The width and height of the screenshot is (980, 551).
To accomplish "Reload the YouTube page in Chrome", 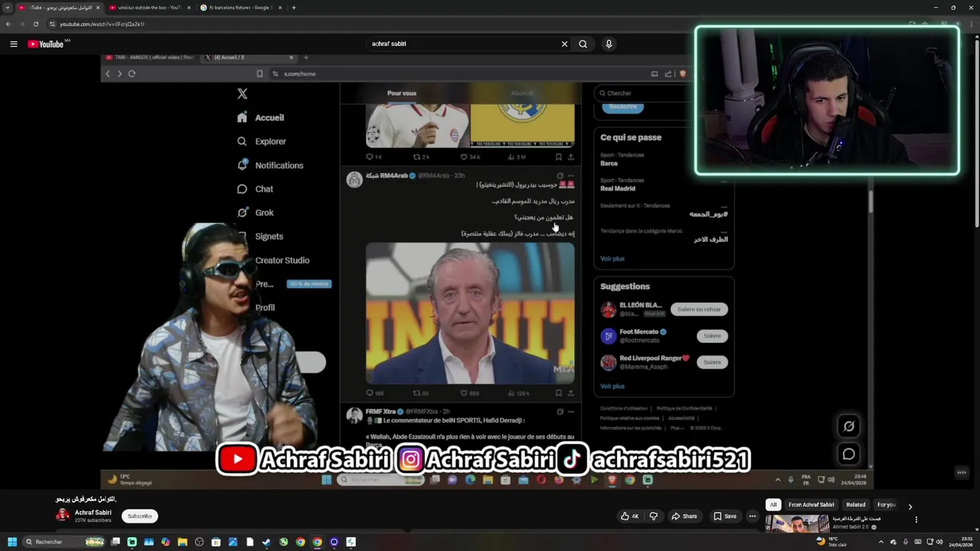I will 35,24.
